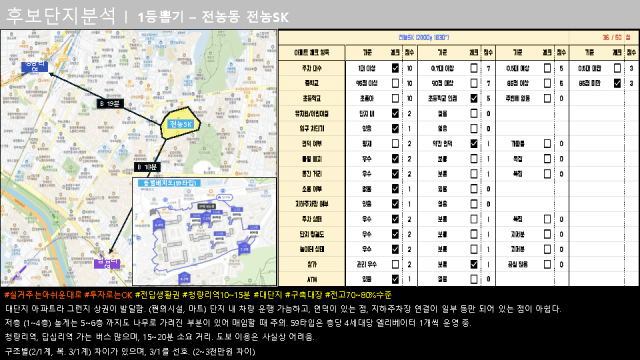640x360 pixels.
Task: Uncheck the first checkbox in 소음 여부 row
Action: (x=395, y=189)
